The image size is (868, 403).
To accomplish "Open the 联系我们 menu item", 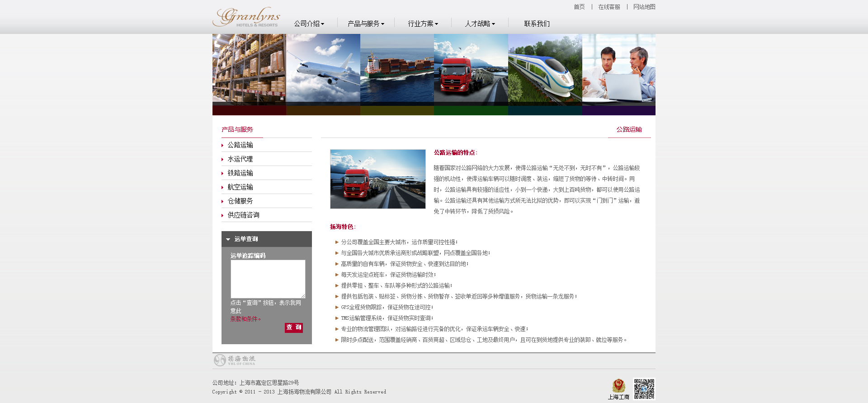I will pos(537,24).
